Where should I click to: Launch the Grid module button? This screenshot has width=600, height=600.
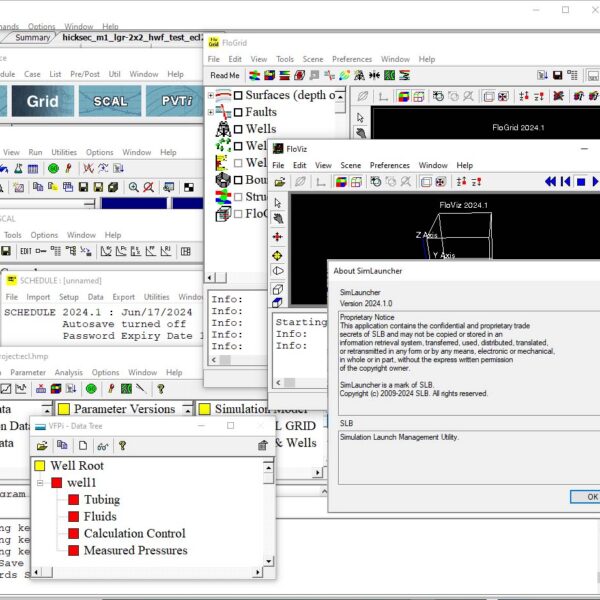42,101
